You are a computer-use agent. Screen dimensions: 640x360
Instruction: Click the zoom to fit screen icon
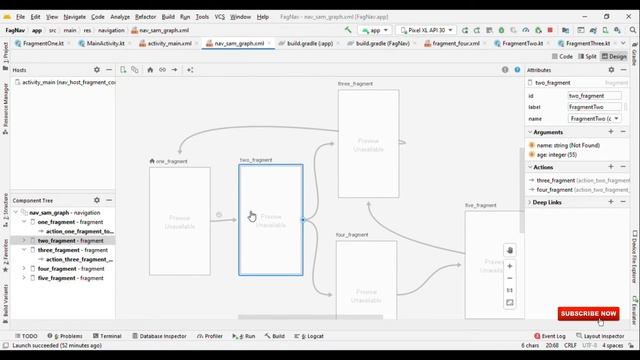(509, 302)
